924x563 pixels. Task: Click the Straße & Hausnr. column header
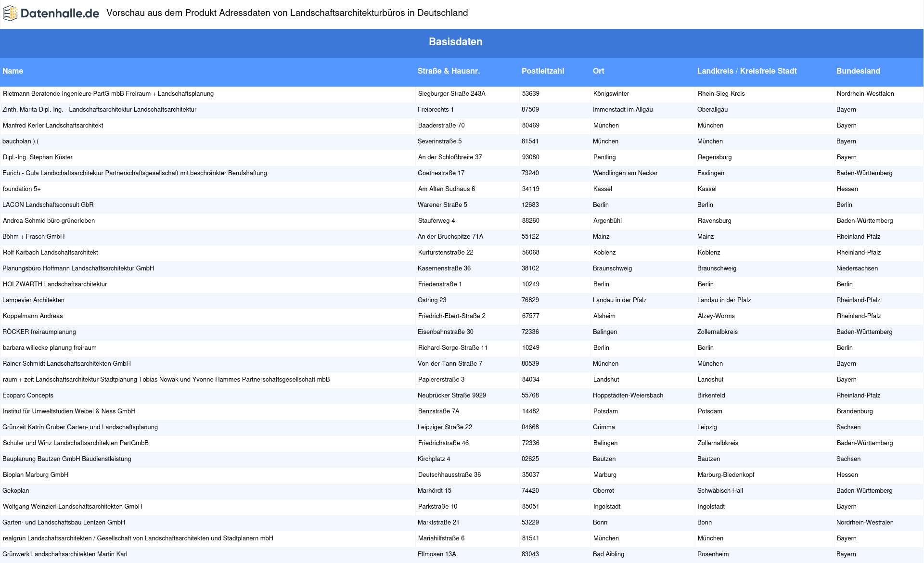pyautogui.click(x=449, y=71)
